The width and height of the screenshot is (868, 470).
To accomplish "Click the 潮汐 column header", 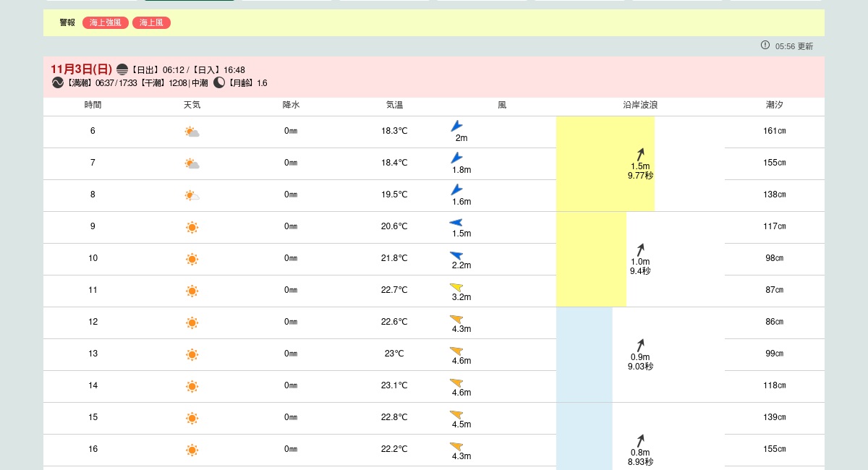I will [774, 105].
